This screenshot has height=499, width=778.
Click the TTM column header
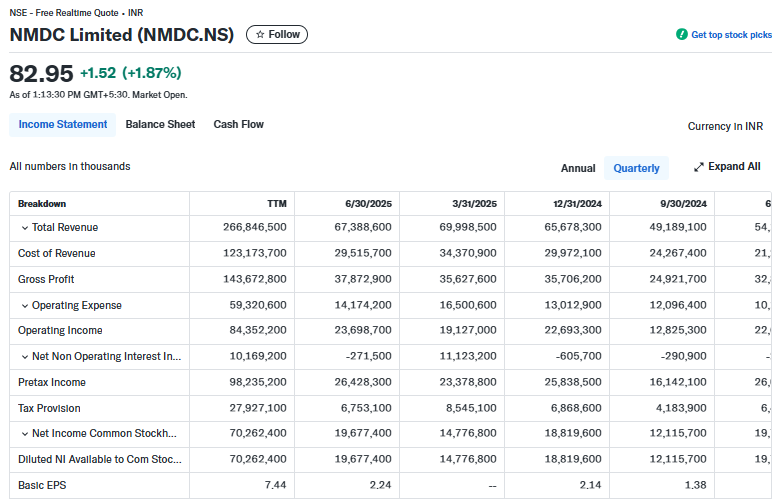[x=277, y=204]
